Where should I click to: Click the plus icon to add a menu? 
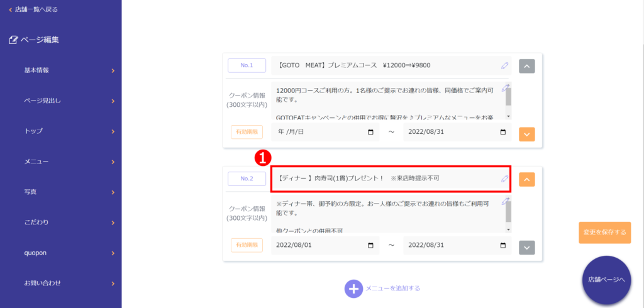(353, 289)
